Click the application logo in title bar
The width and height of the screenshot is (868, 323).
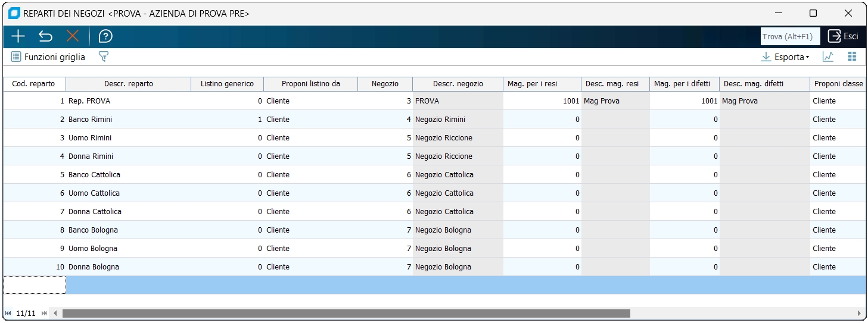coord(14,13)
